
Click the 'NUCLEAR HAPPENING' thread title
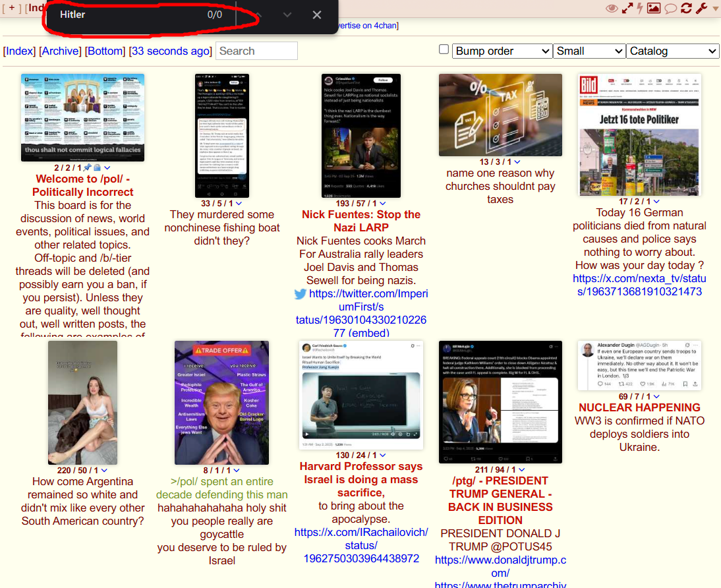(640, 407)
